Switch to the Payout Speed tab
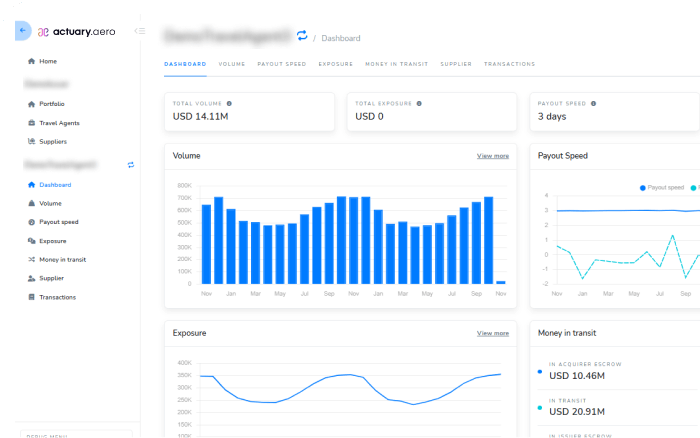700x438 pixels. (282, 64)
